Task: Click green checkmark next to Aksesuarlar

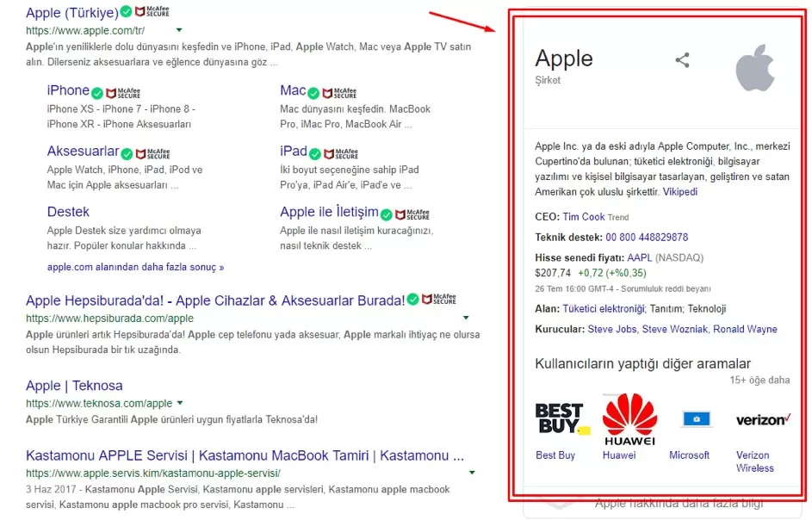Action: click(127, 154)
